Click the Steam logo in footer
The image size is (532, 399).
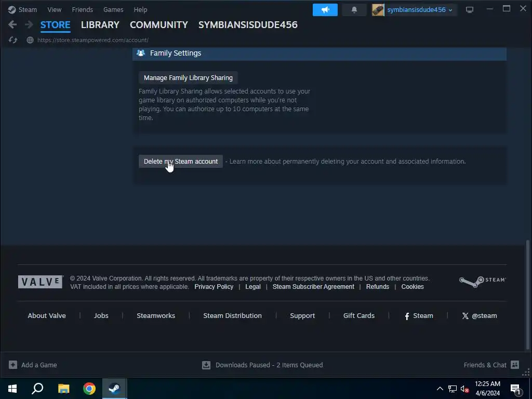pyautogui.click(x=483, y=282)
